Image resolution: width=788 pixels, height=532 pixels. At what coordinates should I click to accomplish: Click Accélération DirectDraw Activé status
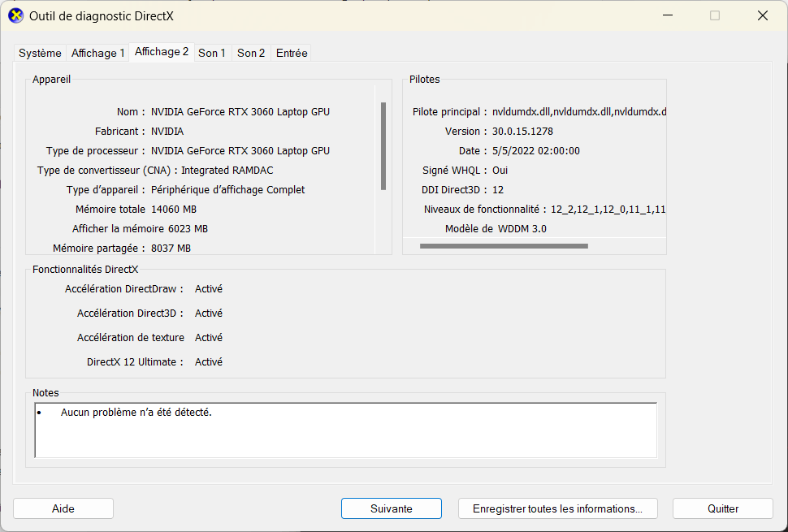point(209,289)
